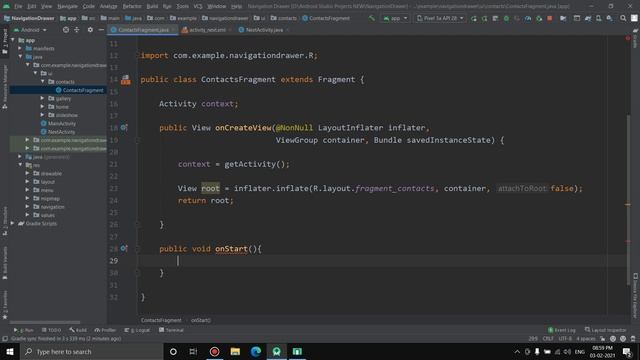Open the SDK Manager icon in toolbar
Viewport: 640px width, 360px height.
click(609, 18)
